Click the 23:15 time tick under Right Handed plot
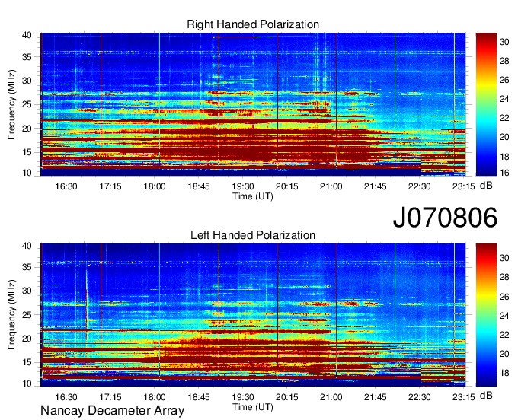The width and height of the screenshot is (518, 420). [x=463, y=186]
